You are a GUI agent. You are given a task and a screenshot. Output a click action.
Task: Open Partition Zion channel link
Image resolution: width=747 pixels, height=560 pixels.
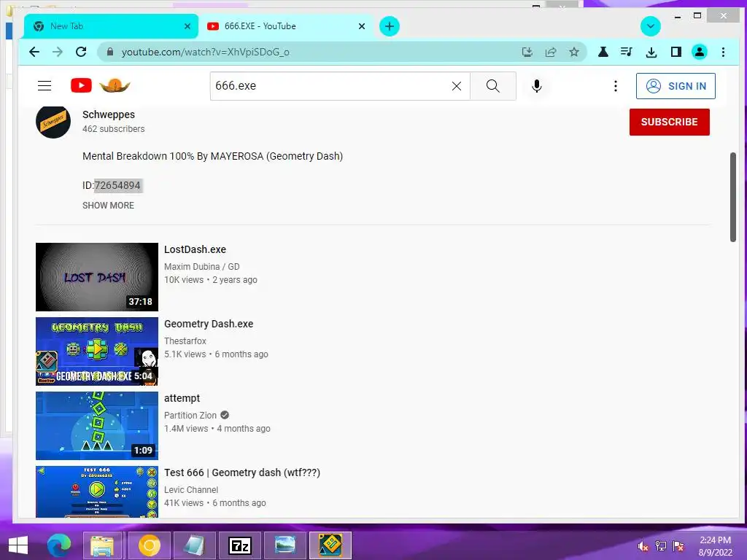click(x=190, y=415)
